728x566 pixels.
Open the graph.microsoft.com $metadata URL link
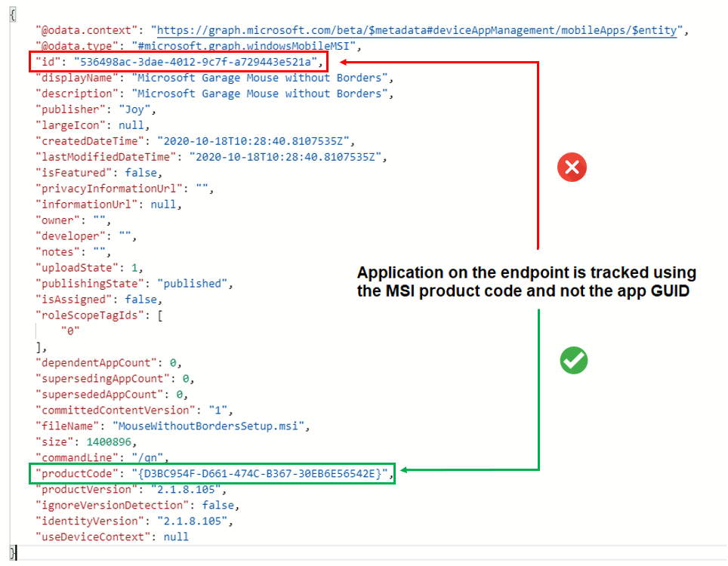(x=417, y=31)
